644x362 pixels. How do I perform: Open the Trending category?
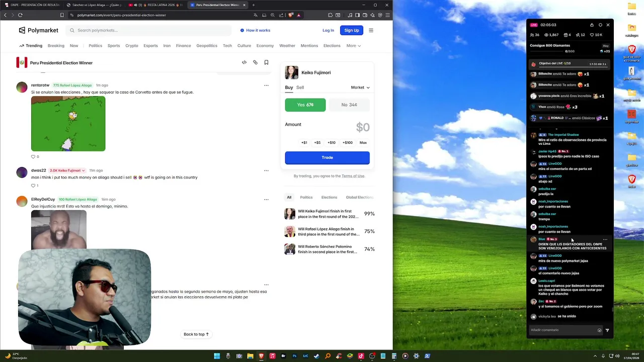[31, 46]
